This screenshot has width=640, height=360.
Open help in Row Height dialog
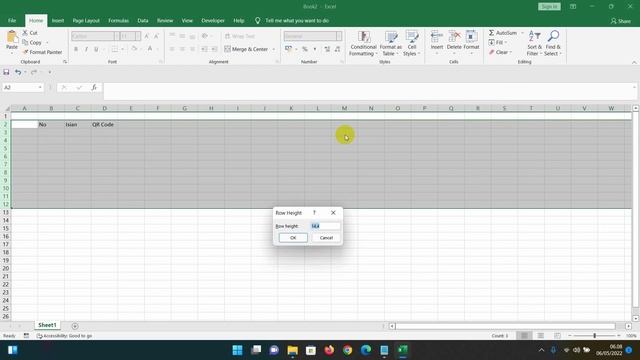[314, 213]
